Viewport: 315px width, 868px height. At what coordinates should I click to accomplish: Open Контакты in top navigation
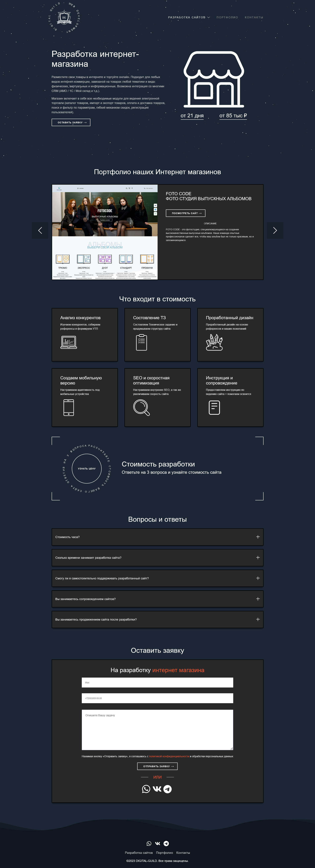(x=254, y=17)
